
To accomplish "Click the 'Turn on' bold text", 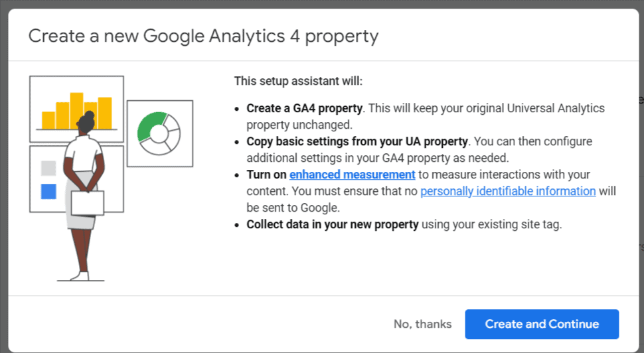I will 266,175.
